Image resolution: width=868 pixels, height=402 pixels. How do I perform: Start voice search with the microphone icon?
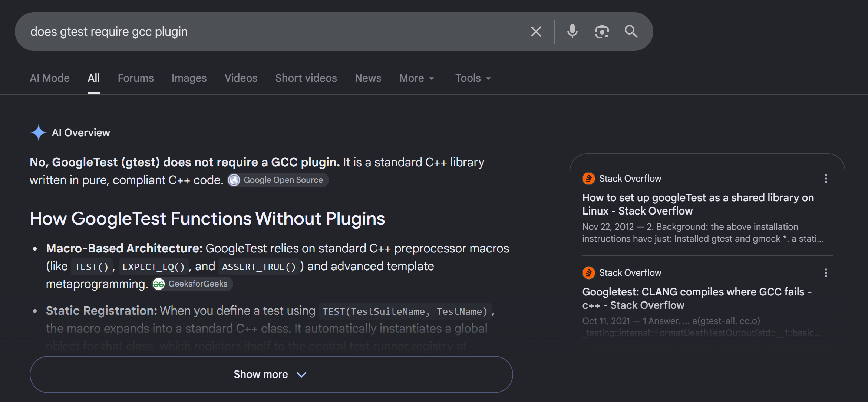point(572,32)
